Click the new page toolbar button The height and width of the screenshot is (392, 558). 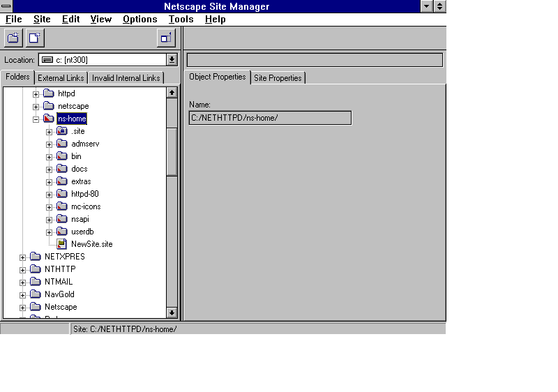35,38
